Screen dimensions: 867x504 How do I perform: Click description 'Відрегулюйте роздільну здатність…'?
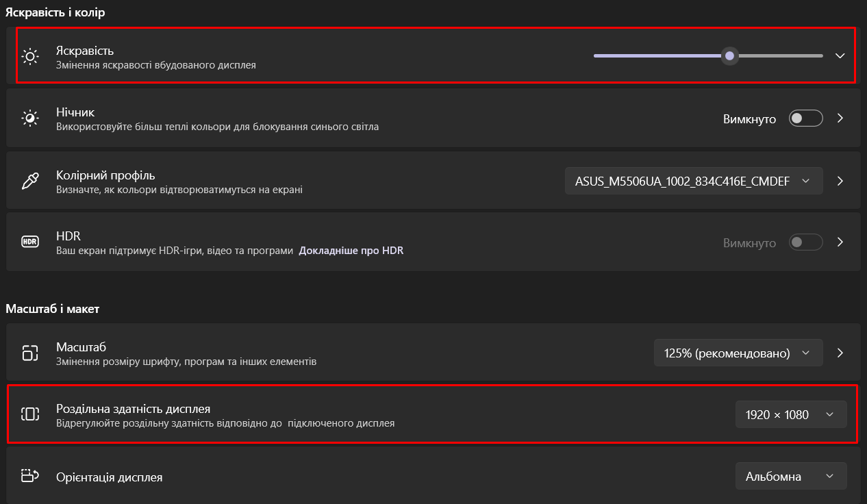point(225,423)
